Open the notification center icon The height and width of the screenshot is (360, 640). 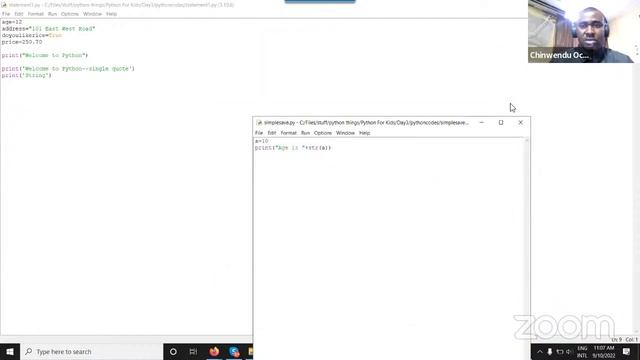pyautogui.click(x=627, y=351)
